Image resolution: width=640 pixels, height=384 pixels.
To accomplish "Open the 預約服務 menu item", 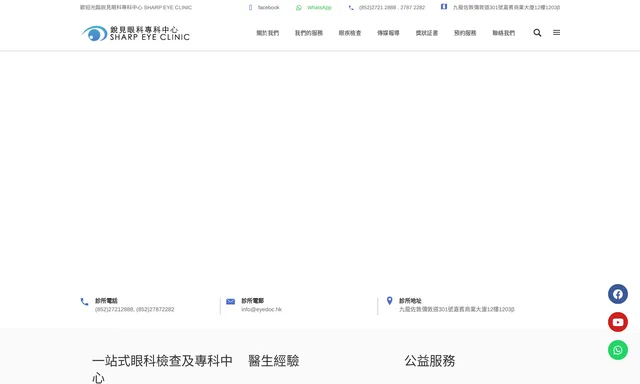I will coord(465,33).
